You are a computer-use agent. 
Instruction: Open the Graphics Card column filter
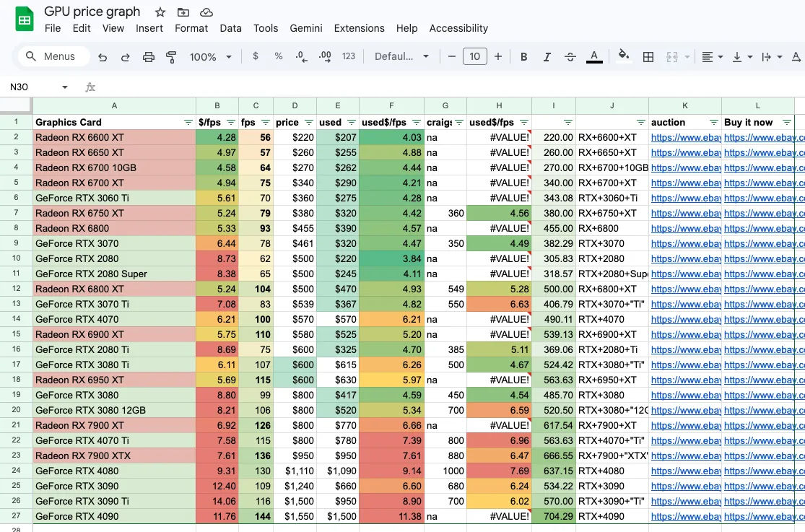[x=188, y=122]
